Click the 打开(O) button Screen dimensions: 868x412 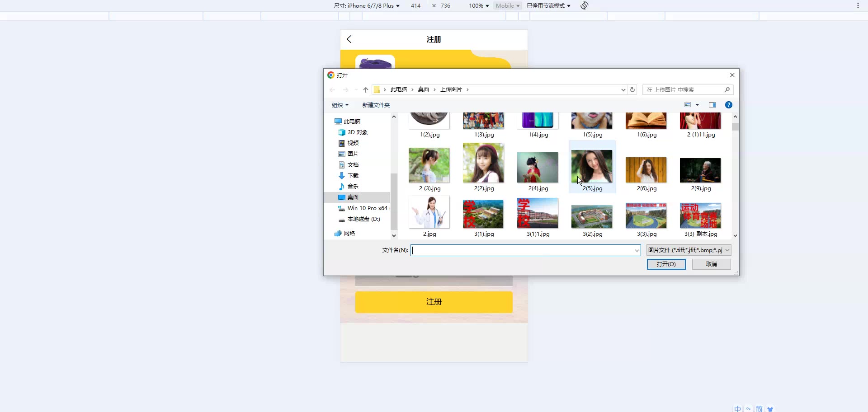point(666,264)
